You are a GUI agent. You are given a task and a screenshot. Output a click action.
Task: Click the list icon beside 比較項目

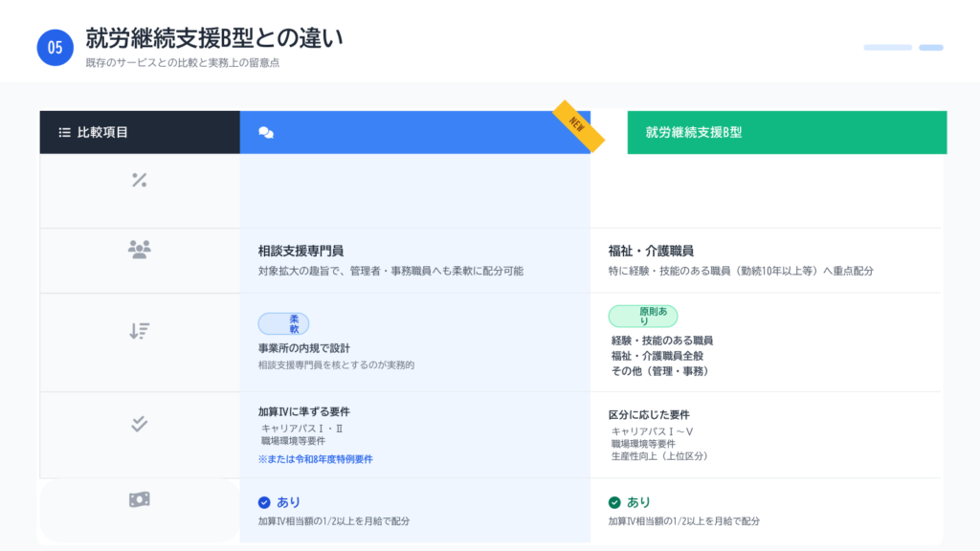click(64, 132)
